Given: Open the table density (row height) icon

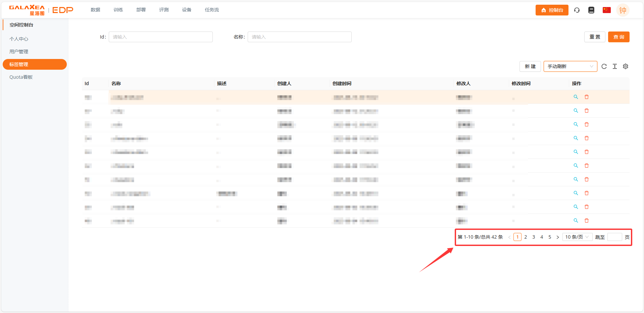Looking at the screenshot, I should pyautogui.click(x=615, y=66).
